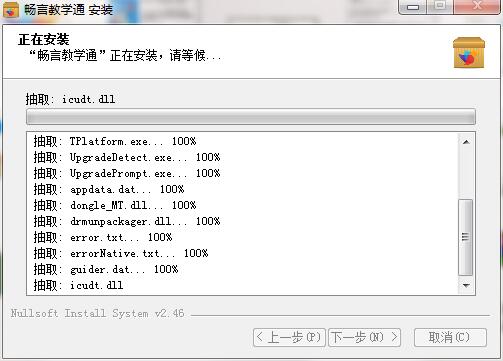Screen dimensions: 503x361
Task: Minimize the installer window
Action: [x=413, y=7]
